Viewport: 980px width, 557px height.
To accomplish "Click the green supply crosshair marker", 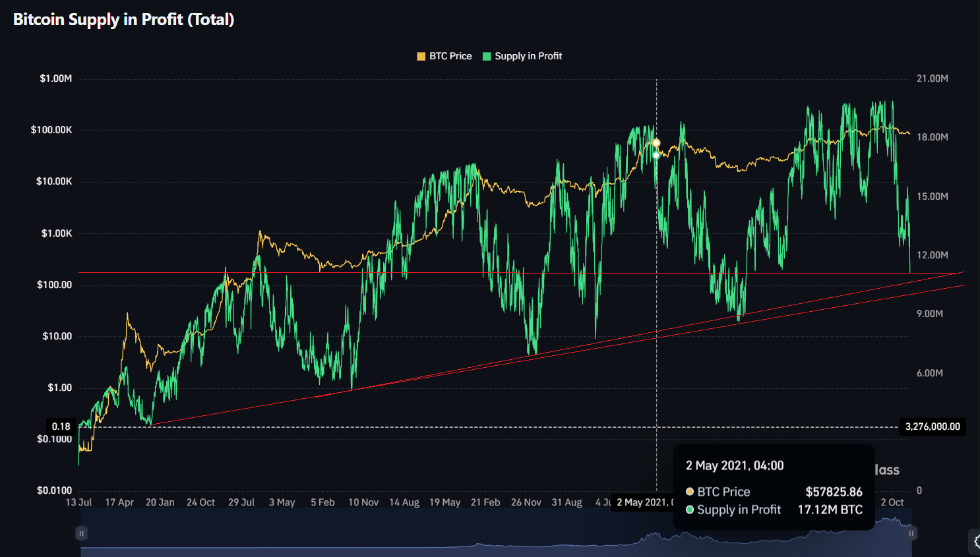I will coord(656,156).
